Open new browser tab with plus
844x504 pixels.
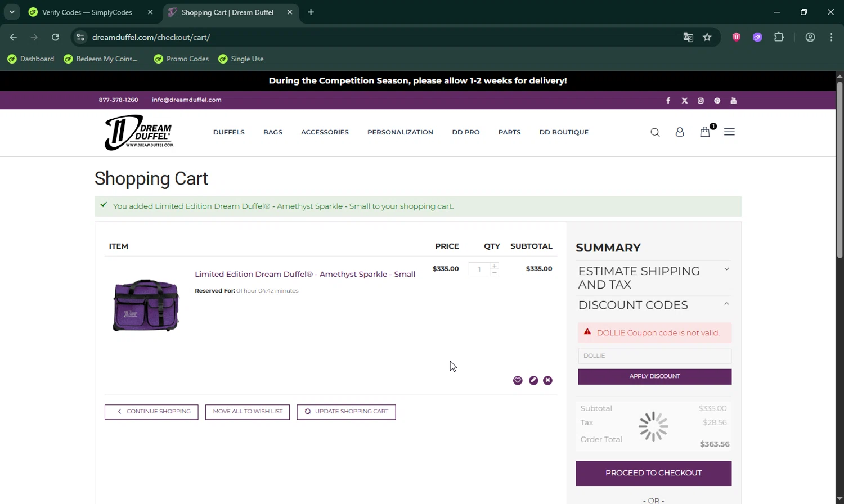pos(311,12)
